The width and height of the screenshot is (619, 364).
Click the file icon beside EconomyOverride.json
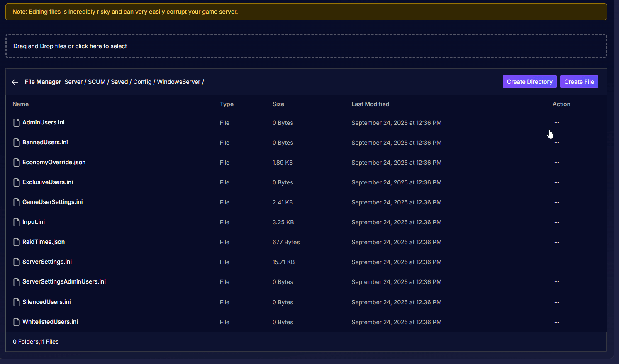17,163
